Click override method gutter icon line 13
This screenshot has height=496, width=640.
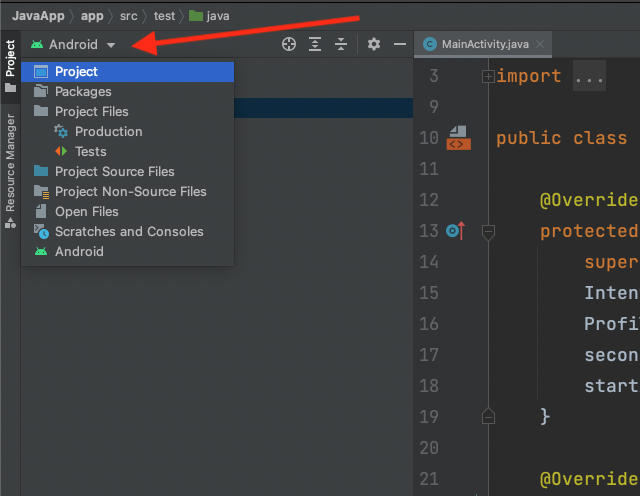(x=456, y=231)
